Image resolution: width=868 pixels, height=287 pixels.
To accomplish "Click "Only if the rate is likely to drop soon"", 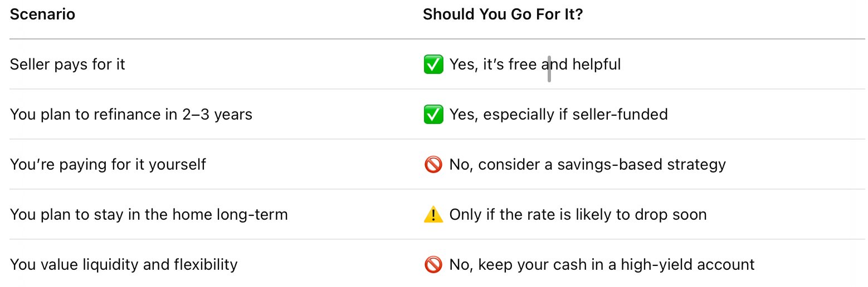I will click(578, 215).
